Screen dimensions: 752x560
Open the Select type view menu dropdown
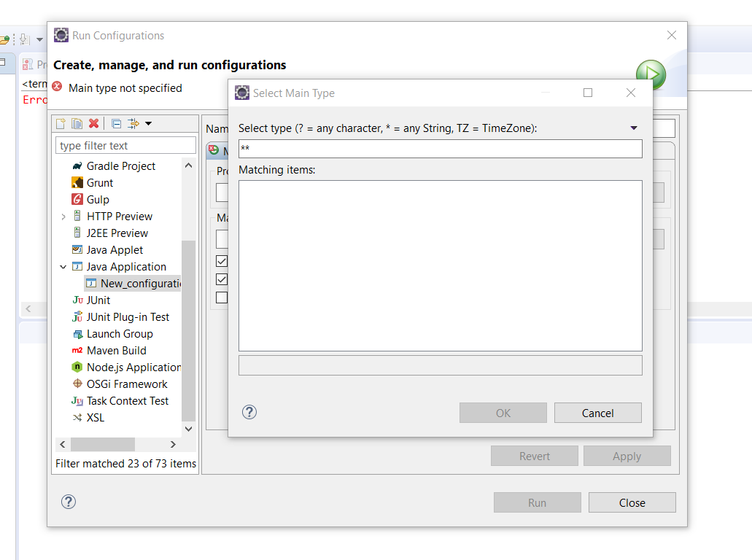tap(634, 128)
